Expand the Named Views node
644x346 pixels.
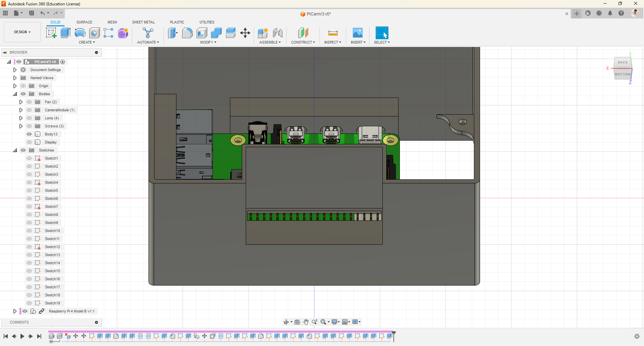pos(15,78)
